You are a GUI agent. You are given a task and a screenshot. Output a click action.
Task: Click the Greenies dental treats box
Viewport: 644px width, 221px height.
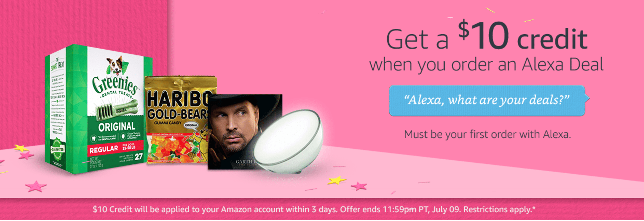(99, 109)
